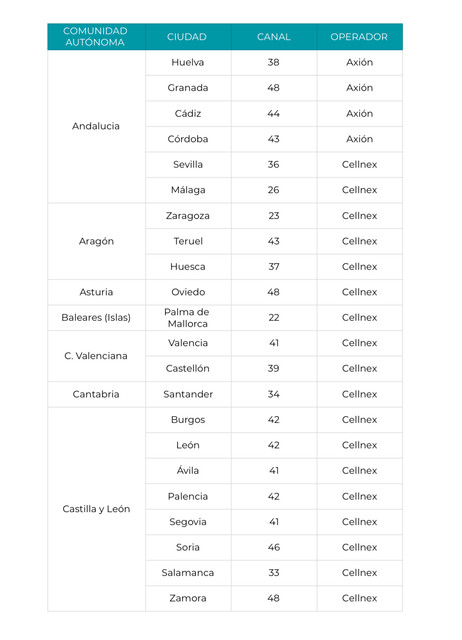462x640 pixels.
Task: Select the Axión operator for Cádiz
Action: pos(360,113)
